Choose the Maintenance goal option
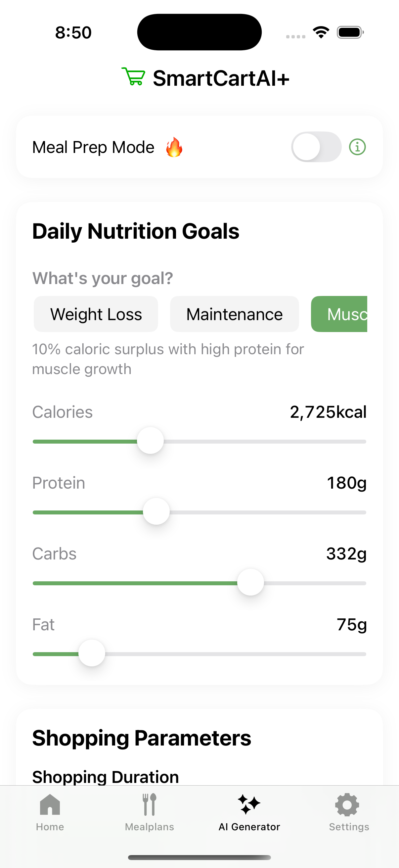The width and height of the screenshot is (399, 868). (234, 314)
